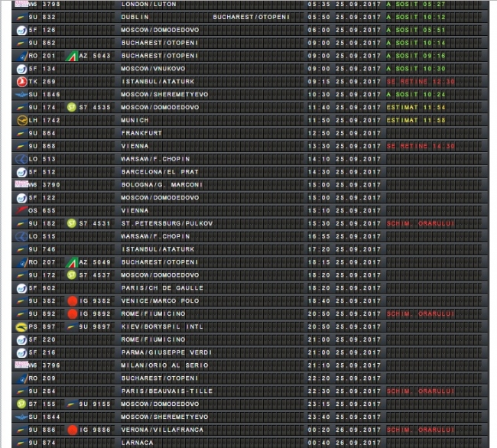The image size is (497, 448).
Task: Click ISTANBUL/ATATURK on 9U 746 row
Action: [x=158, y=249]
